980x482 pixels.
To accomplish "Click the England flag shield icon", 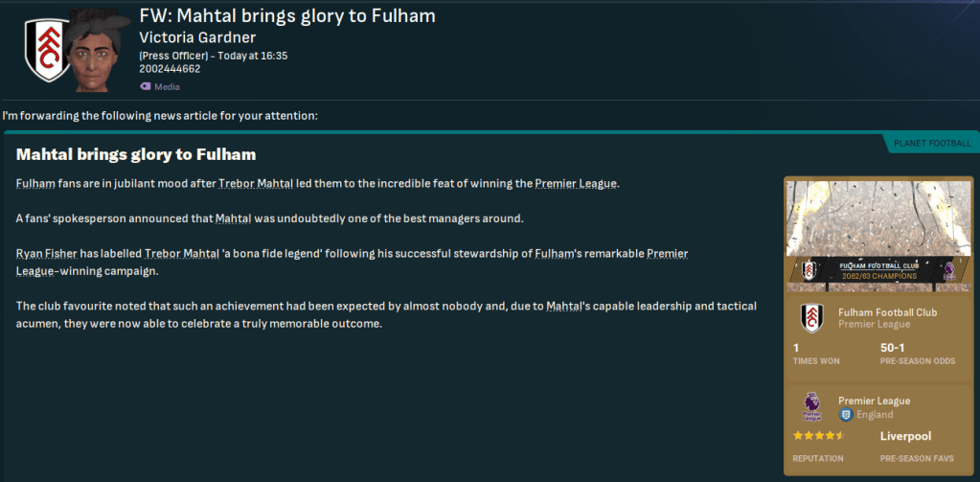I will 846,415.
